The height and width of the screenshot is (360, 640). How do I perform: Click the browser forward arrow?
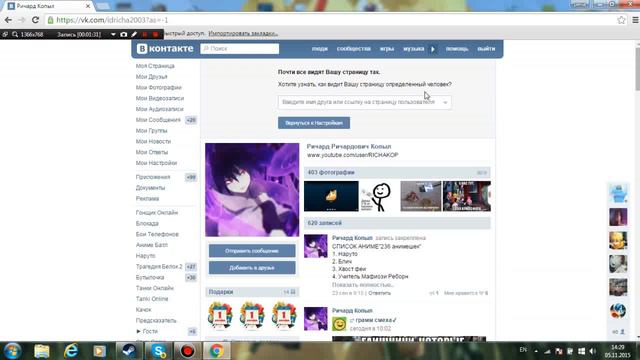(22, 20)
